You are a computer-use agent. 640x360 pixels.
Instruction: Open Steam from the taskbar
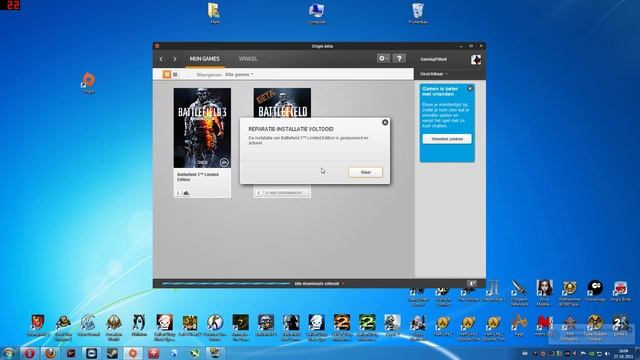point(112,353)
